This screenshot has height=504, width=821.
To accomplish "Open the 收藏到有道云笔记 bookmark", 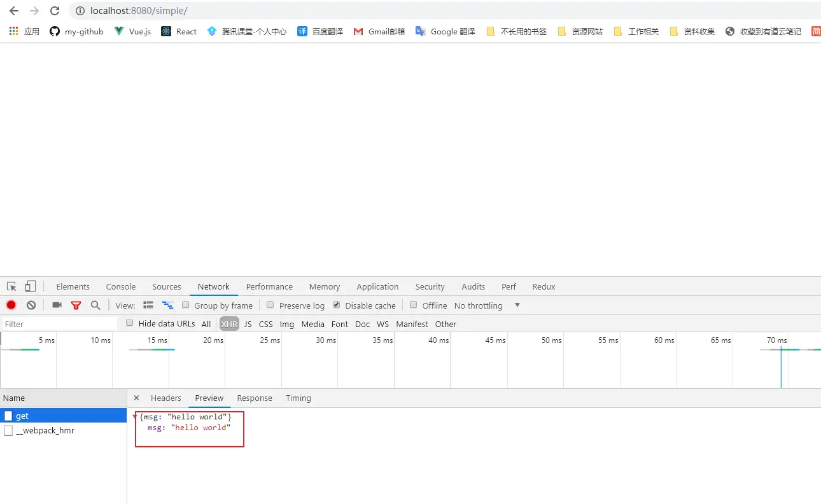I will (x=763, y=31).
